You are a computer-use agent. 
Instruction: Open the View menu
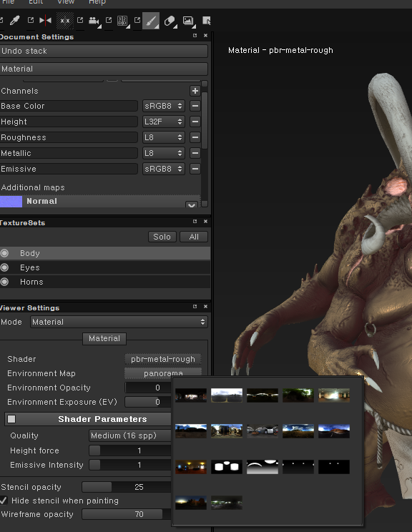(x=66, y=2)
